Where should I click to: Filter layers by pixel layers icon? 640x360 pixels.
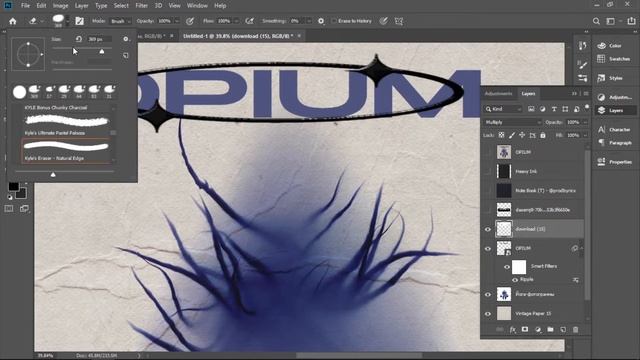[531, 109]
